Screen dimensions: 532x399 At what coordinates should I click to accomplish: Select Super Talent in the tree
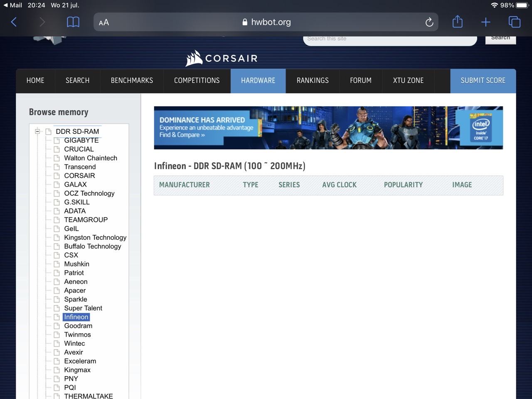click(83, 308)
